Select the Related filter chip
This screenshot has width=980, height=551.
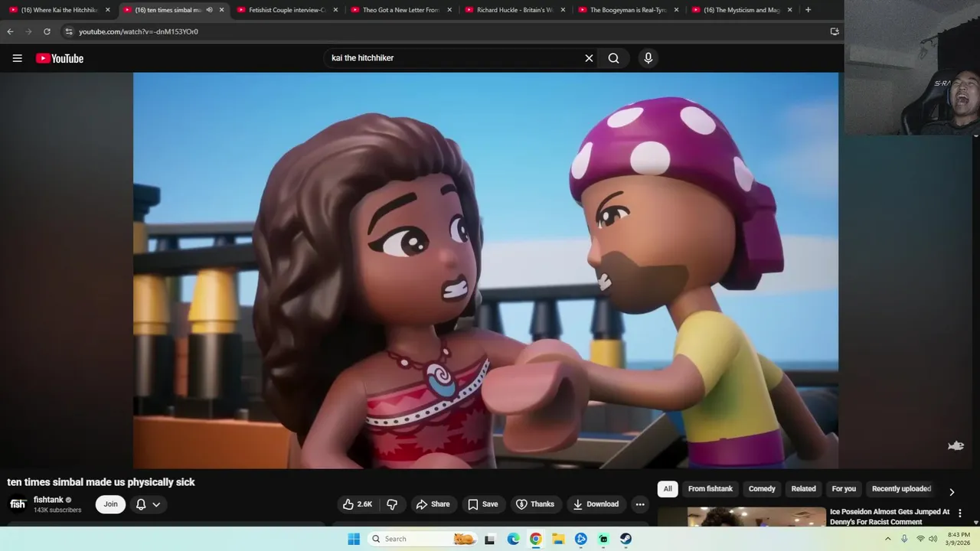coord(804,489)
